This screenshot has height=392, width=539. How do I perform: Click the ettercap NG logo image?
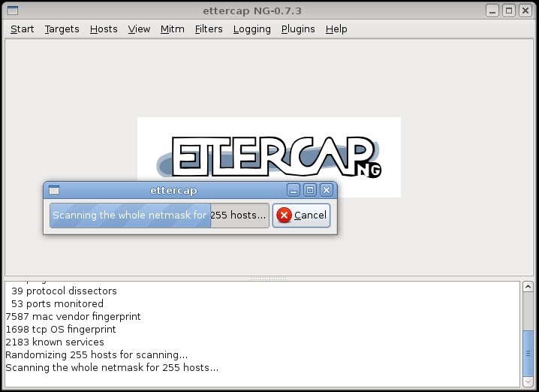[x=269, y=157]
